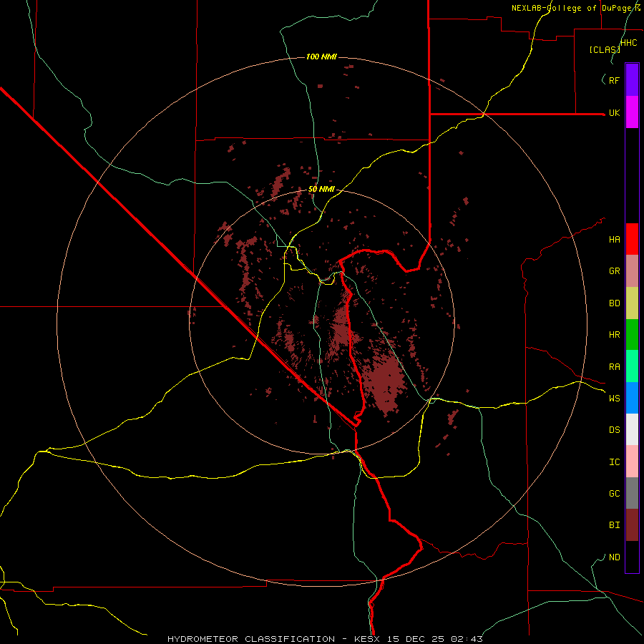
Task: Click the 'HA' legend label
Action: pyautogui.click(x=615, y=240)
